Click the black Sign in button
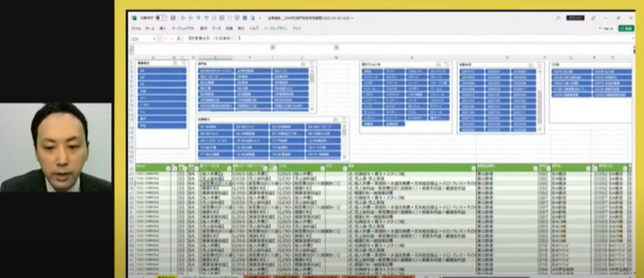Viewport: 644px width, 278px height. (575, 18)
